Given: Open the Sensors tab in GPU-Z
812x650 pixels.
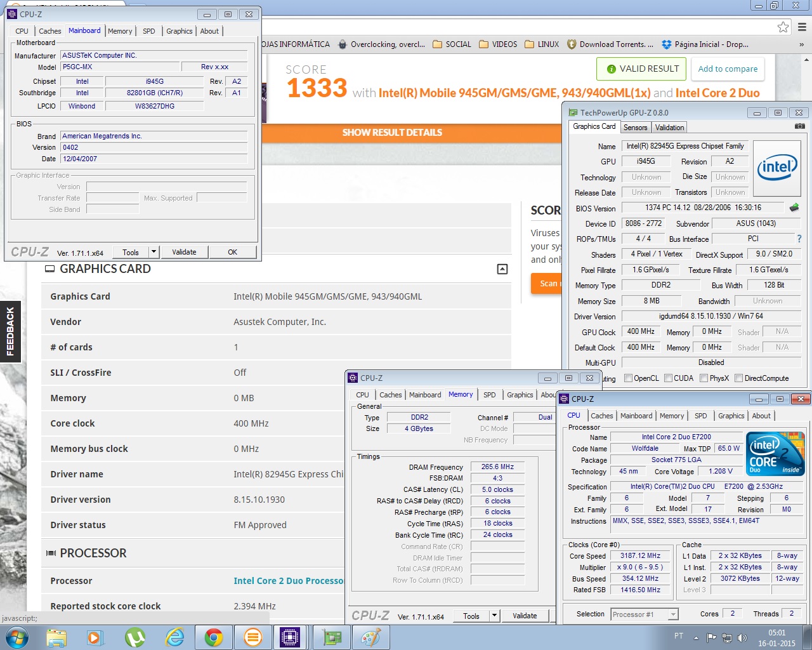Looking at the screenshot, I should [635, 128].
